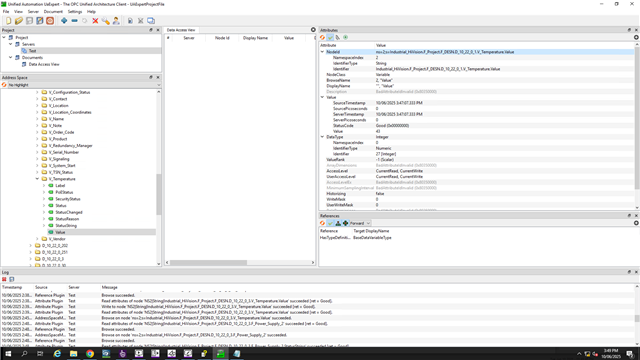Expand the V_Vendor folder
Viewport: 640px width, 360px height.
point(37,239)
